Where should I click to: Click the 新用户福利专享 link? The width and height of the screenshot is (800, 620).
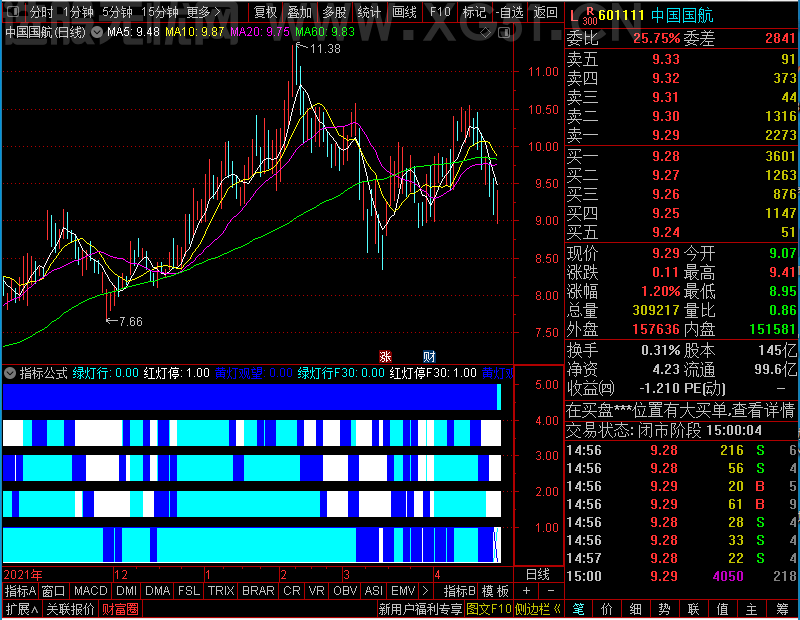[x=421, y=609]
